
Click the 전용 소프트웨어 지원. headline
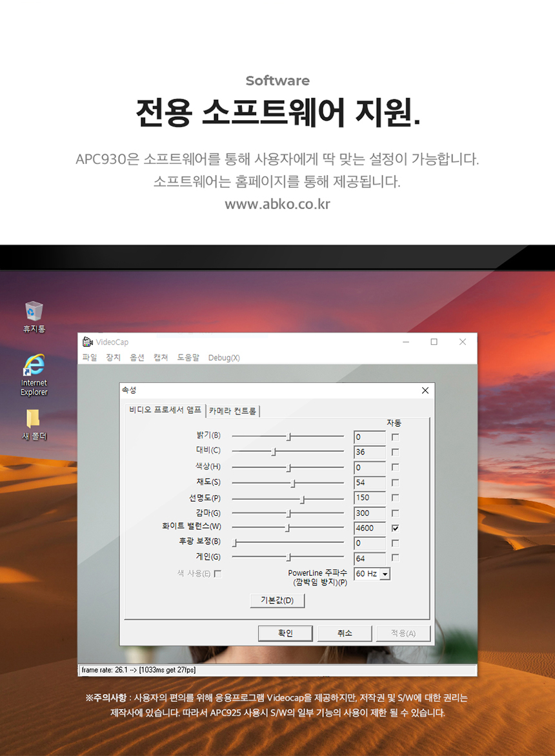pos(278,112)
